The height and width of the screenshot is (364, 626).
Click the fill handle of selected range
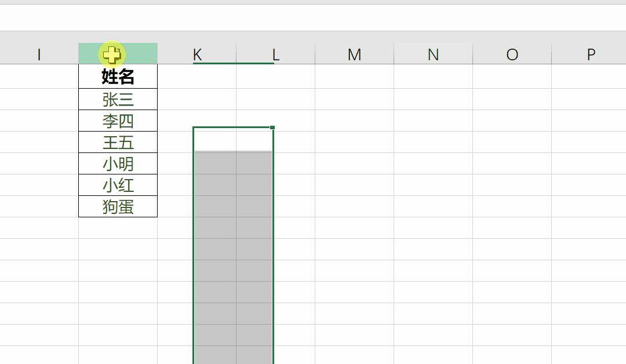click(x=272, y=128)
